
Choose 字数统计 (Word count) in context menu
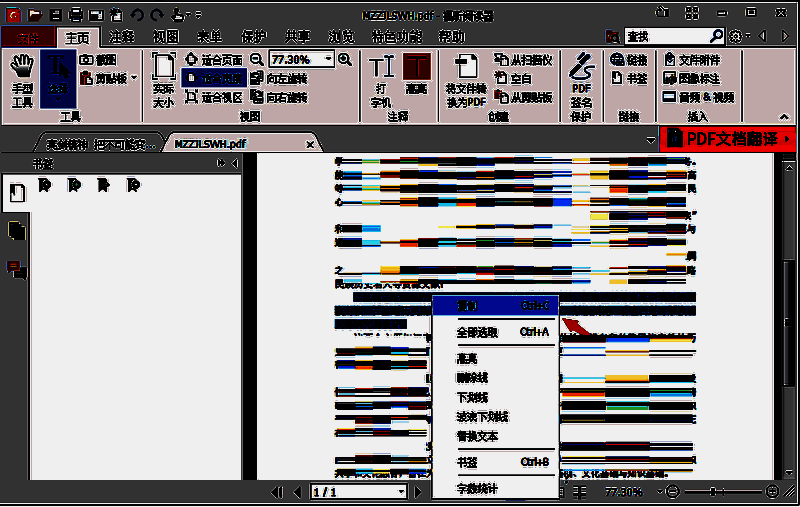coord(495,489)
